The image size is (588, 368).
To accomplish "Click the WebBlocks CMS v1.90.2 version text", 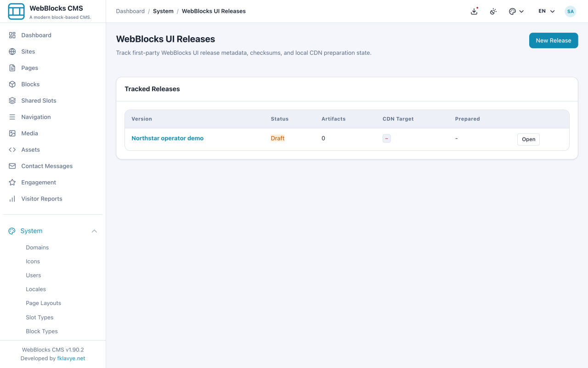I will [53, 350].
